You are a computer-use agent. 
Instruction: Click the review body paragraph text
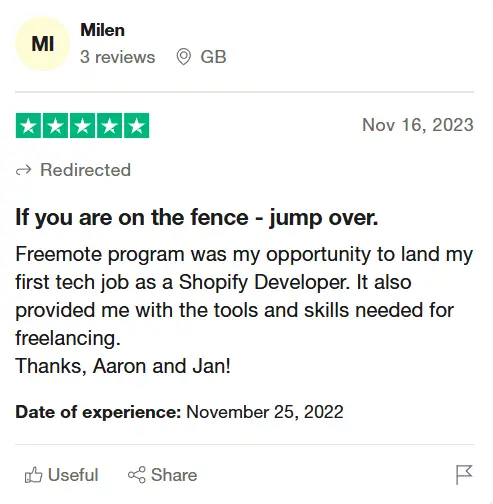(244, 296)
